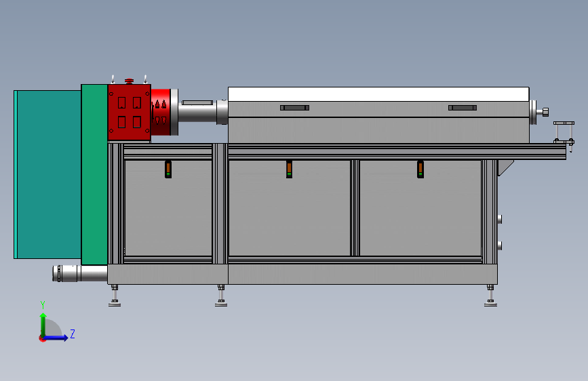The height and width of the screenshot is (381, 588).
Task: Select the dark red gearbox block
Action: [x=130, y=113]
